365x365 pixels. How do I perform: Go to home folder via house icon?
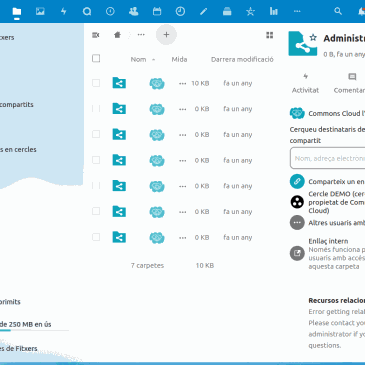(117, 35)
